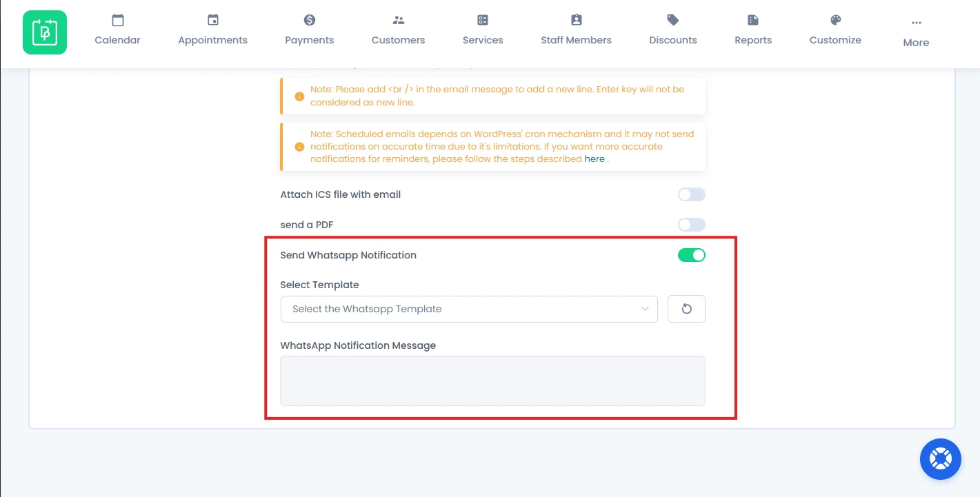Image resolution: width=980 pixels, height=497 pixels.
Task: Click the Payments dollar icon
Action: (x=310, y=20)
